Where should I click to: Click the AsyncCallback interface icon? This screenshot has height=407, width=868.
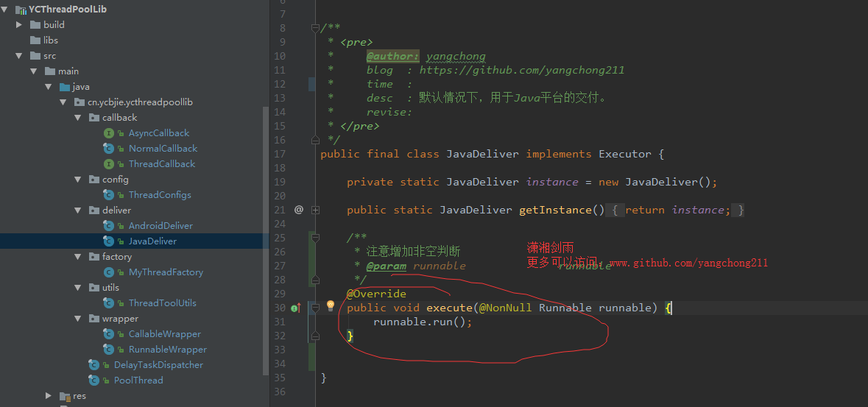click(109, 133)
